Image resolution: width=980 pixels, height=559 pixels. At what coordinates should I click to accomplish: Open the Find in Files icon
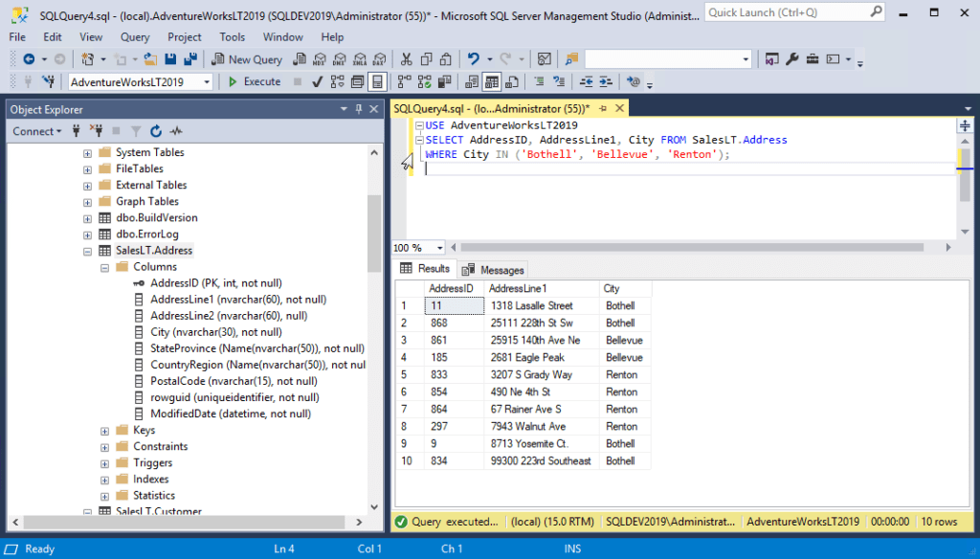point(571,59)
